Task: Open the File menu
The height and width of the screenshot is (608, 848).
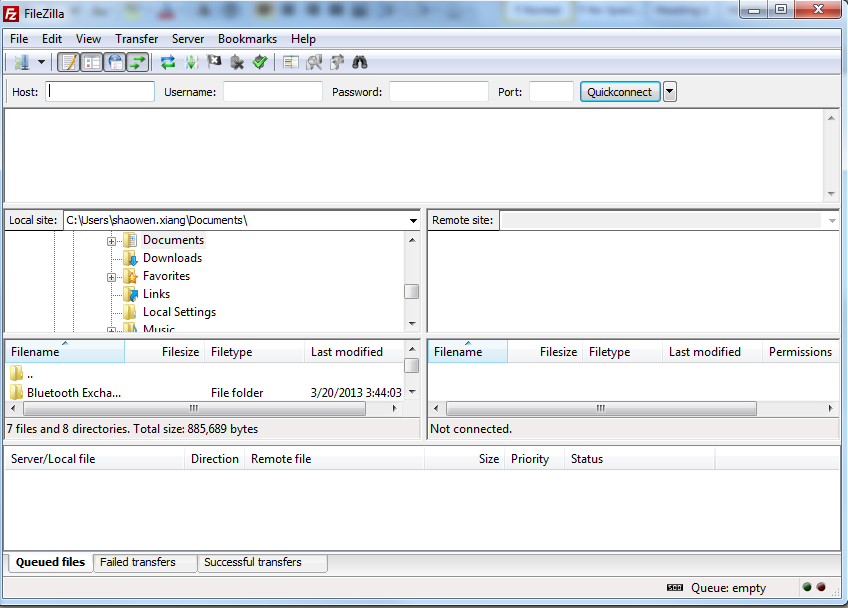Action: pyautogui.click(x=19, y=39)
